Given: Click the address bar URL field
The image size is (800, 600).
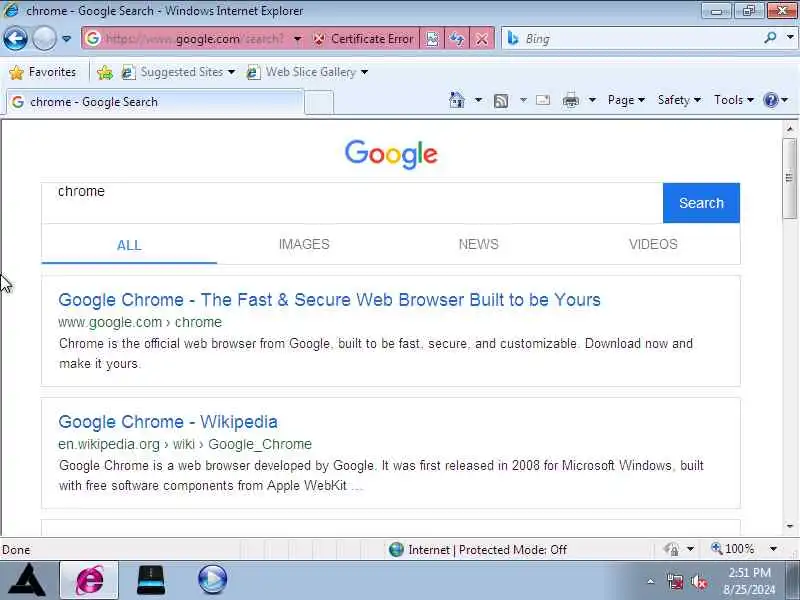Looking at the screenshot, I should tap(194, 39).
